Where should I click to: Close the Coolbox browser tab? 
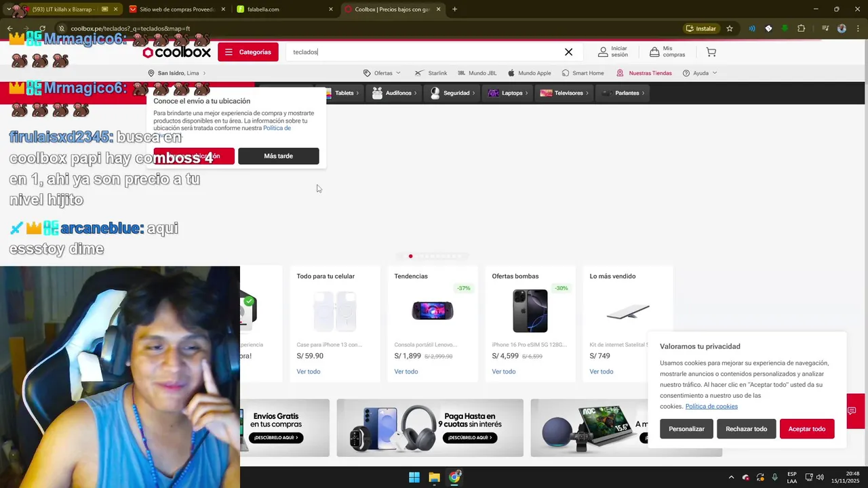(x=439, y=9)
